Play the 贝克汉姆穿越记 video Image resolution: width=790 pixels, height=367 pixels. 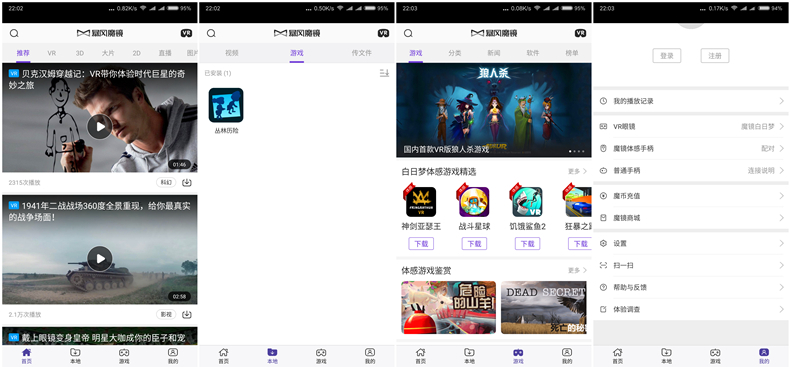pyautogui.click(x=100, y=127)
